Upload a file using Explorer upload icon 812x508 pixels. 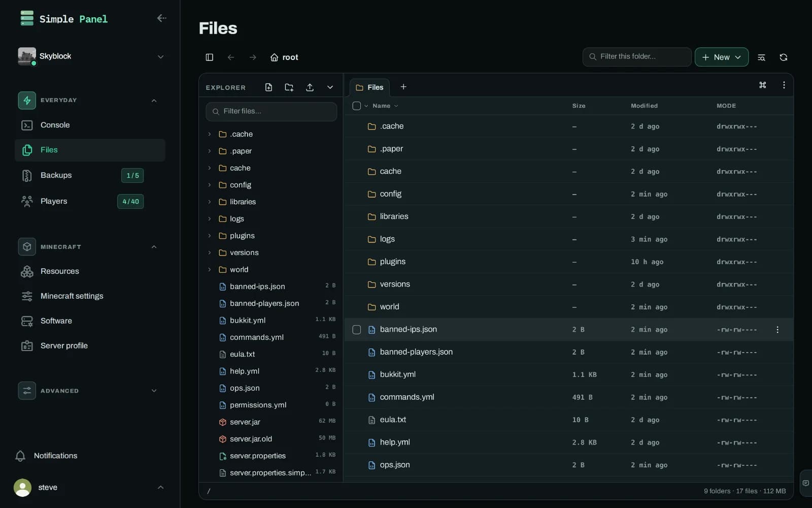(x=310, y=87)
